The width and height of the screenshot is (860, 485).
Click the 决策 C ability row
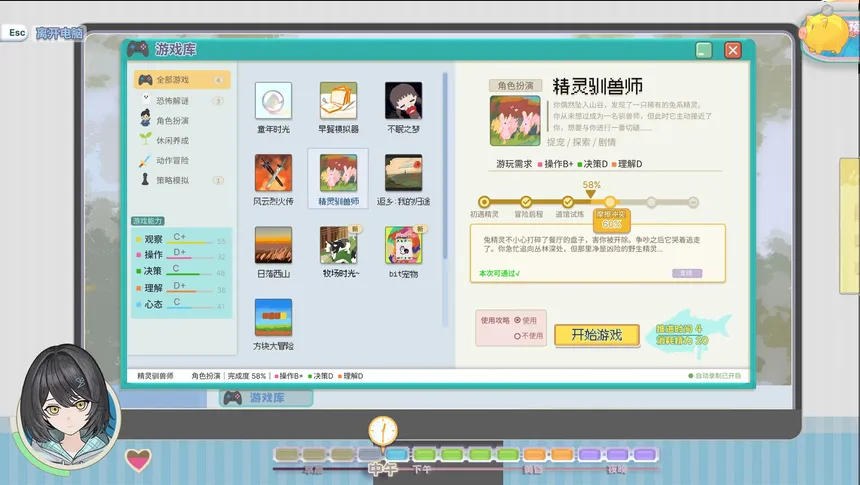(181, 270)
